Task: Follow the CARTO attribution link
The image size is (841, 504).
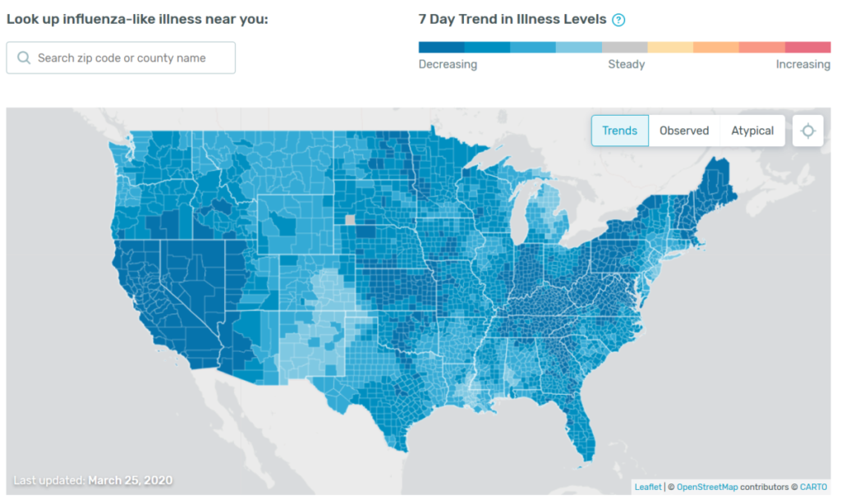Action: pos(814,487)
